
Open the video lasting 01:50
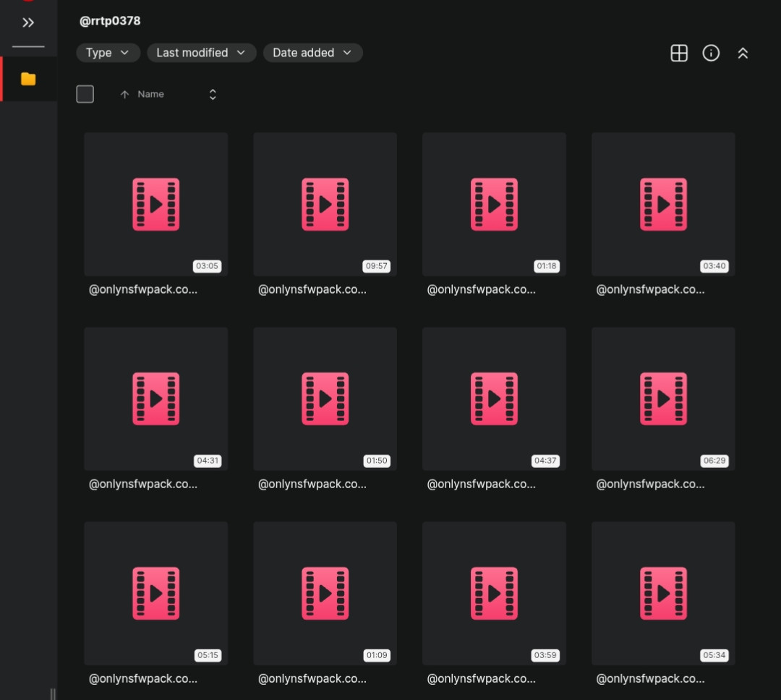pyautogui.click(x=325, y=398)
